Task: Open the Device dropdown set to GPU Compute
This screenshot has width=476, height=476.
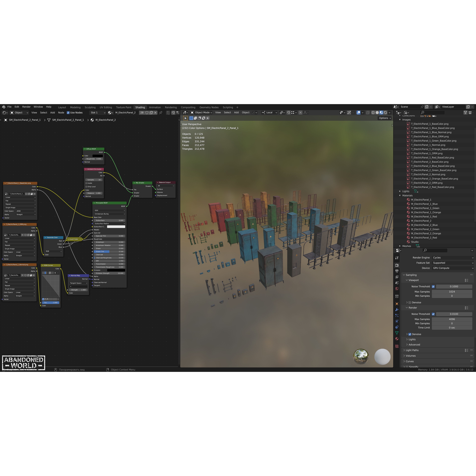Action: coord(453,268)
